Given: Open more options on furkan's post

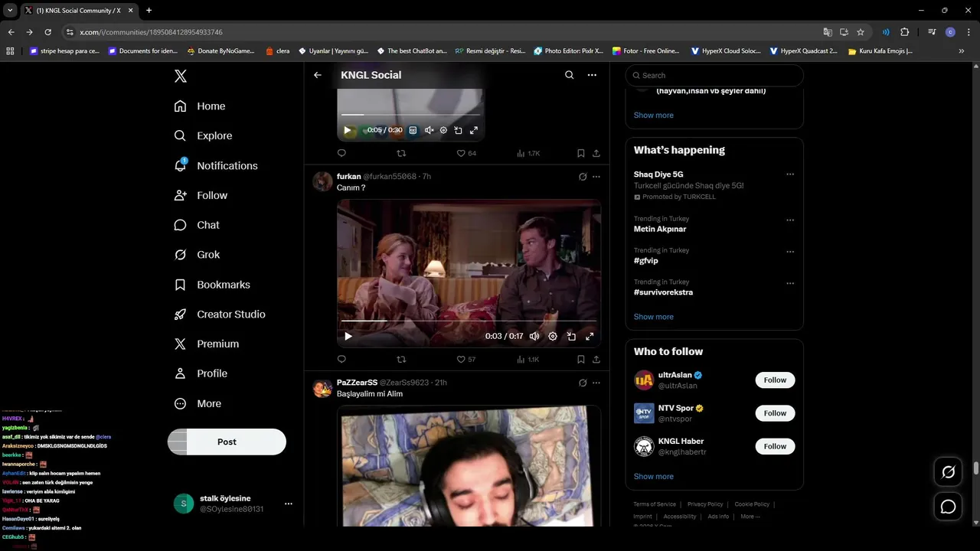Looking at the screenshot, I should [596, 177].
